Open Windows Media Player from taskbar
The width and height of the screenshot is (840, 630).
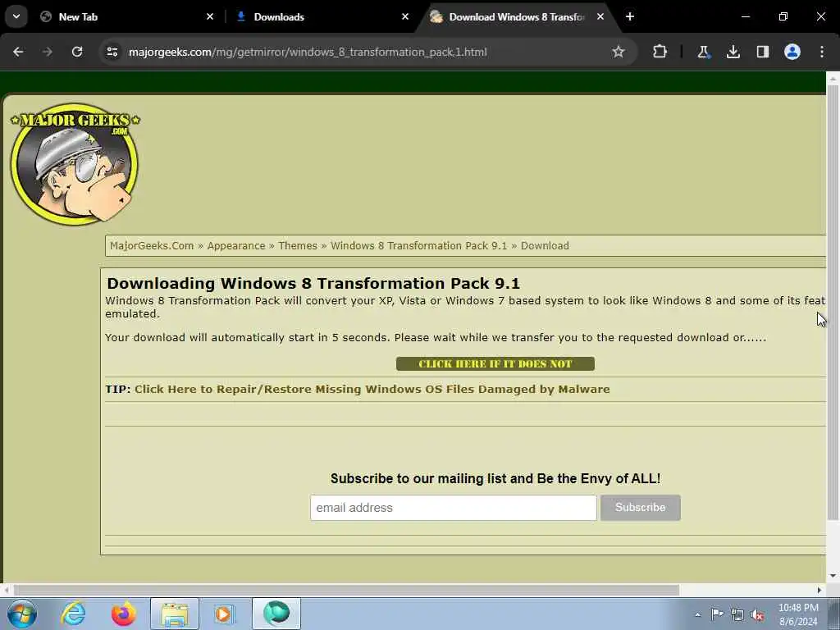[225, 614]
